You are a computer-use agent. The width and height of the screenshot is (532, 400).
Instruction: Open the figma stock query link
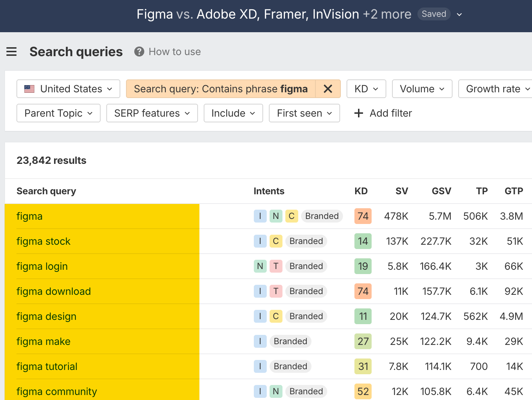(x=43, y=241)
